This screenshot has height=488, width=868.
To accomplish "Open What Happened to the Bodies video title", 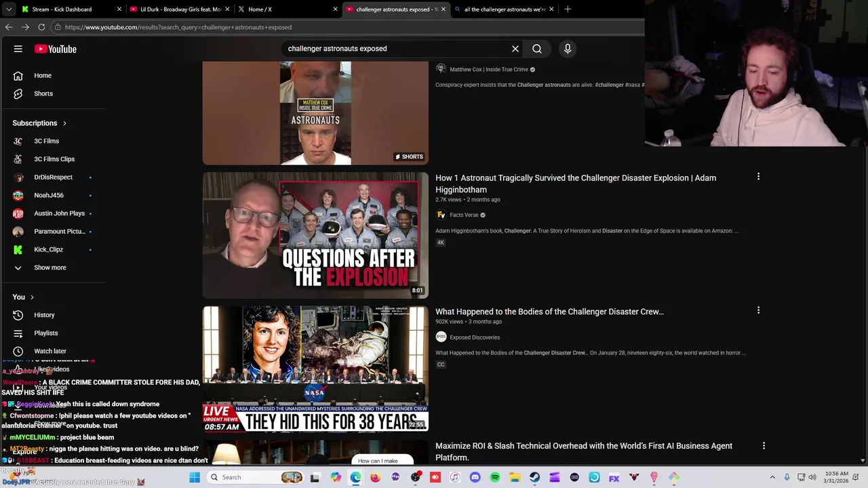I will tap(549, 312).
